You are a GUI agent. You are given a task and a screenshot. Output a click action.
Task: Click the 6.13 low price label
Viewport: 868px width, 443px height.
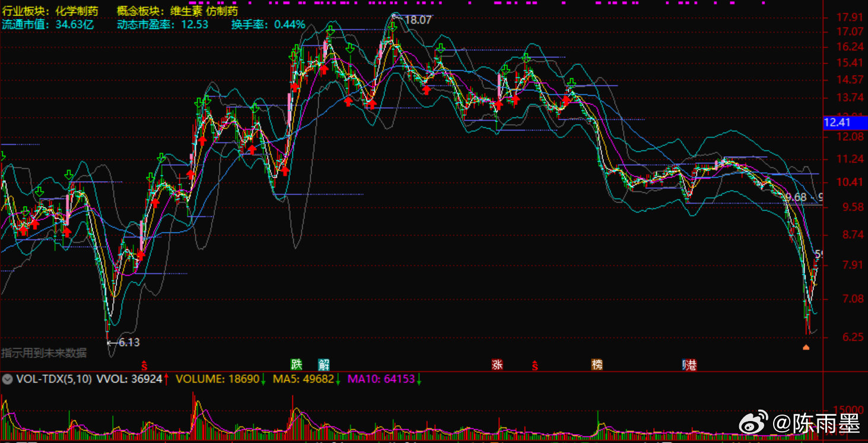(x=129, y=342)
